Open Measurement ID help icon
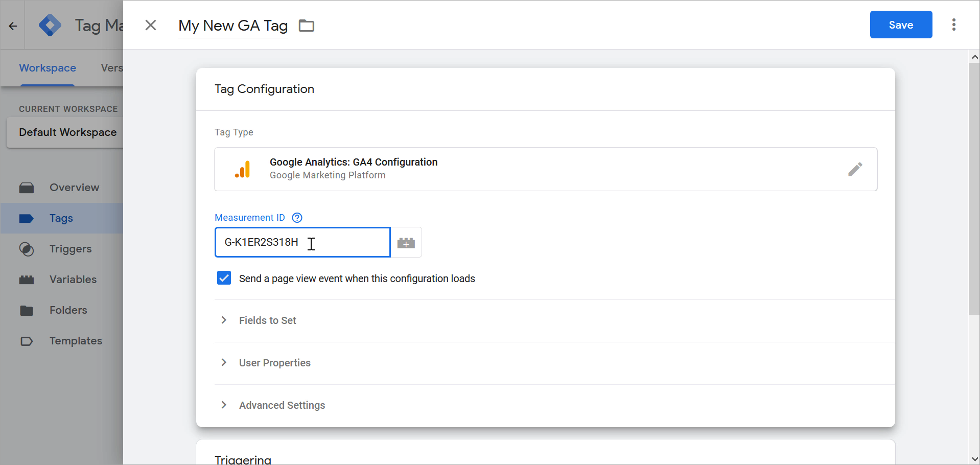 coord(297,218)
